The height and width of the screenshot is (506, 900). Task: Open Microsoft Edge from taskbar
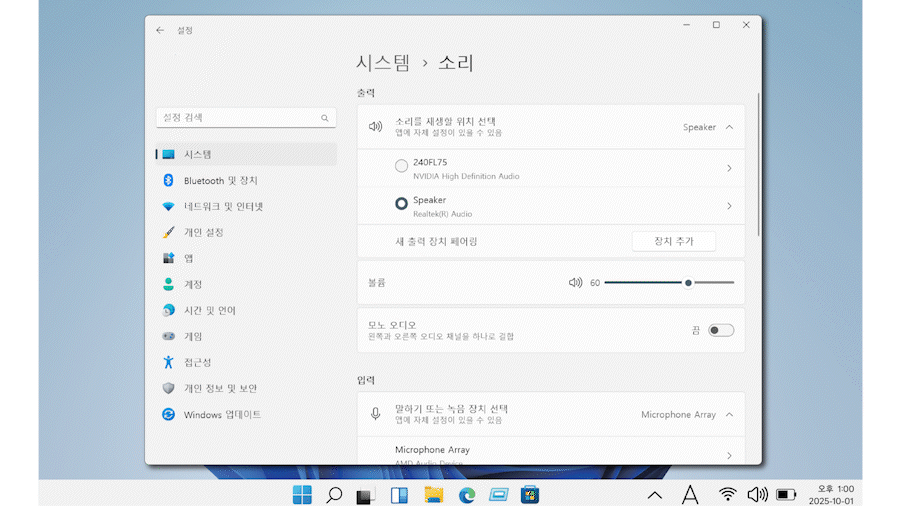click(x=466, y=494)
